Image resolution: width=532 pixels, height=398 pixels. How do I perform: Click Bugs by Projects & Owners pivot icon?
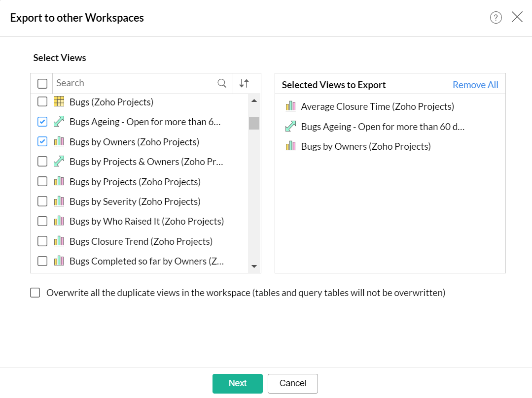59,162
